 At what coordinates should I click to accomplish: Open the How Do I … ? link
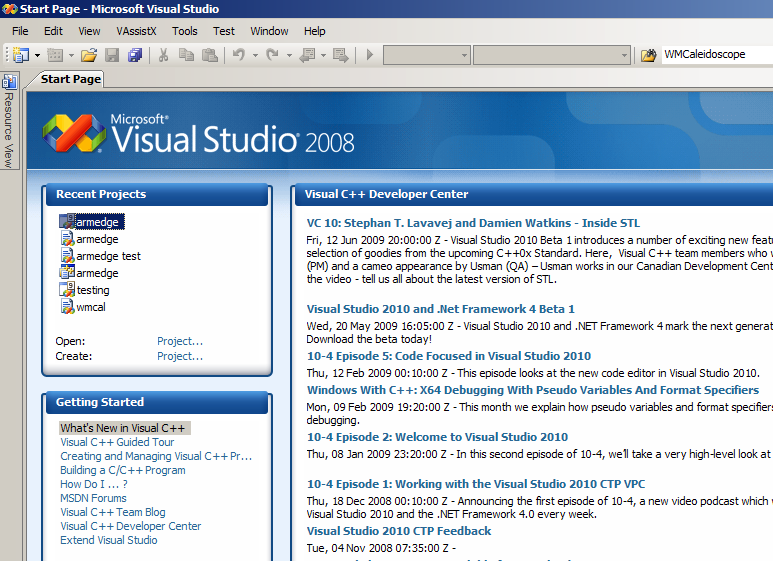tap(94, 484)
